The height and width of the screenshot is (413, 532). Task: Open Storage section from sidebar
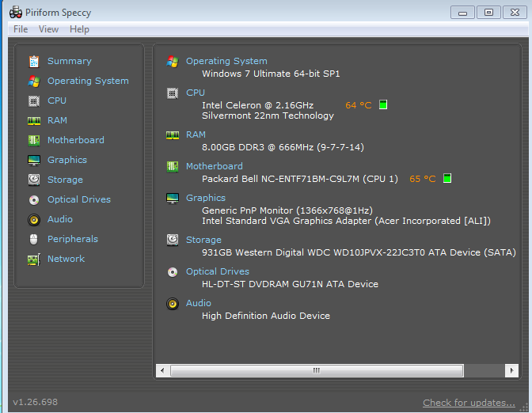click(x=65, y=180)
